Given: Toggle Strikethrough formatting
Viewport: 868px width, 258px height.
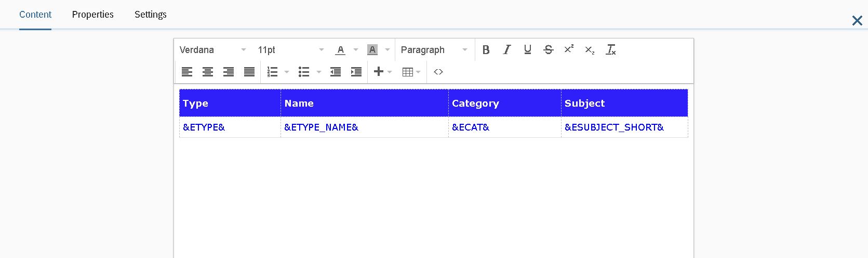Looking at the screenshot, I should coord(549,50).
